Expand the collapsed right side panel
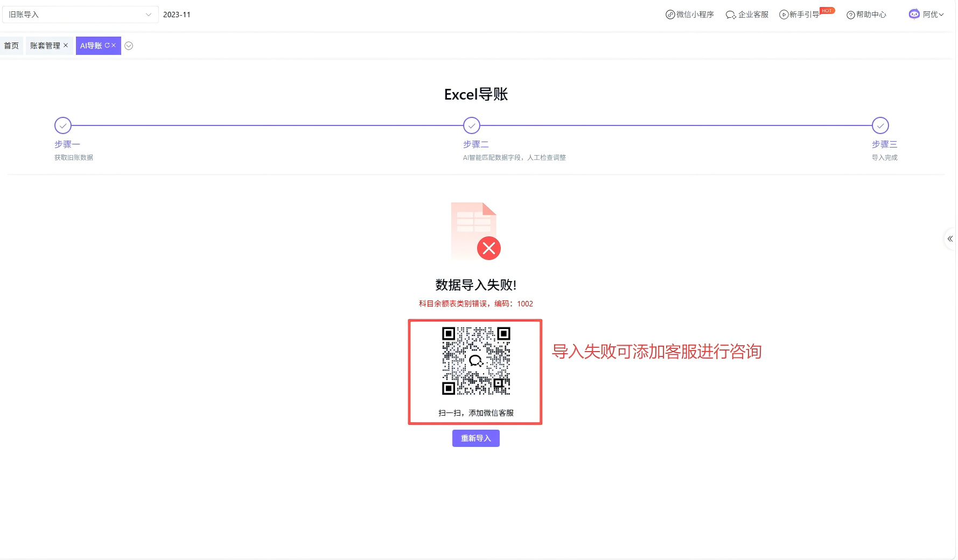The width and height of the screenshot is (958, 560). pos(950,239)
